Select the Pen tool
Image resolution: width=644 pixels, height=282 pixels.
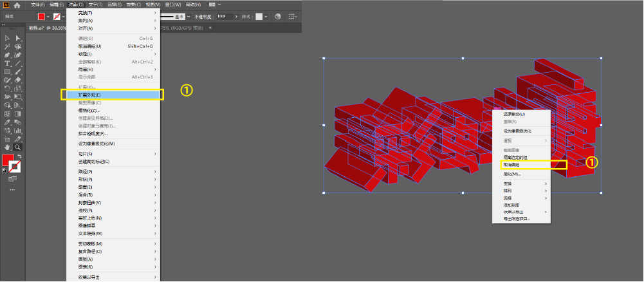coord(7,55)
